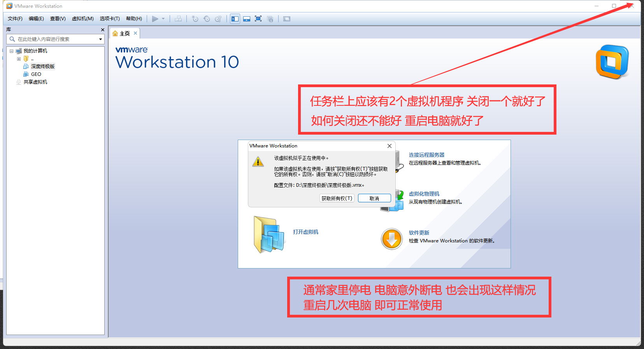Click the 连接远程服务器 link
Screen dimensions: 644x349
coord(426,155)
